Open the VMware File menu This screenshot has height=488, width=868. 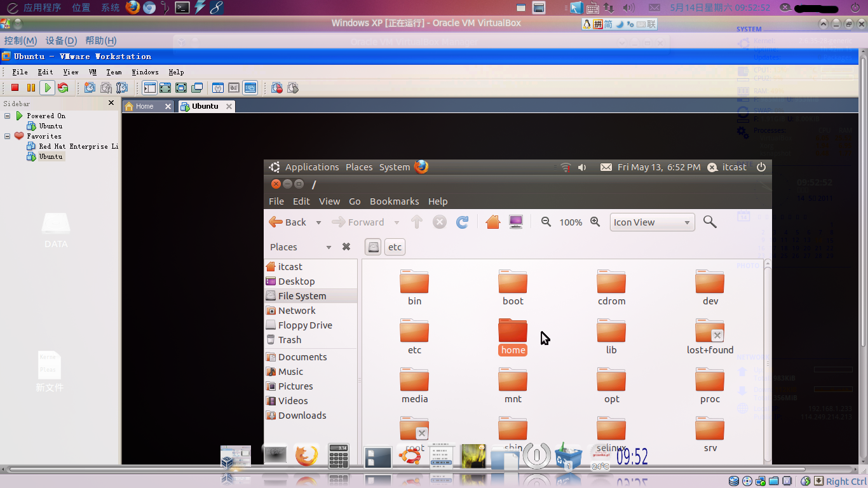coord(20,72)
